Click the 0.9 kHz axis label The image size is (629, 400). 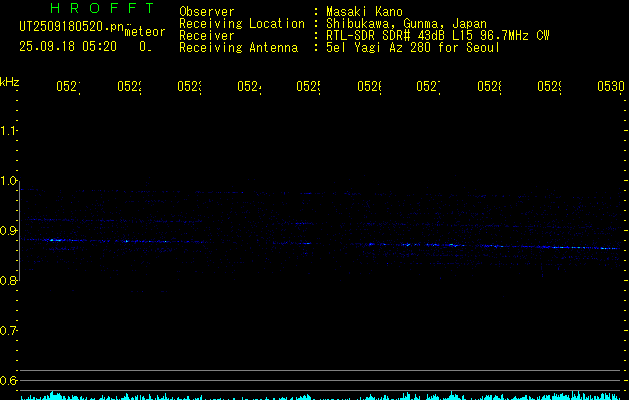click(8, 231)
